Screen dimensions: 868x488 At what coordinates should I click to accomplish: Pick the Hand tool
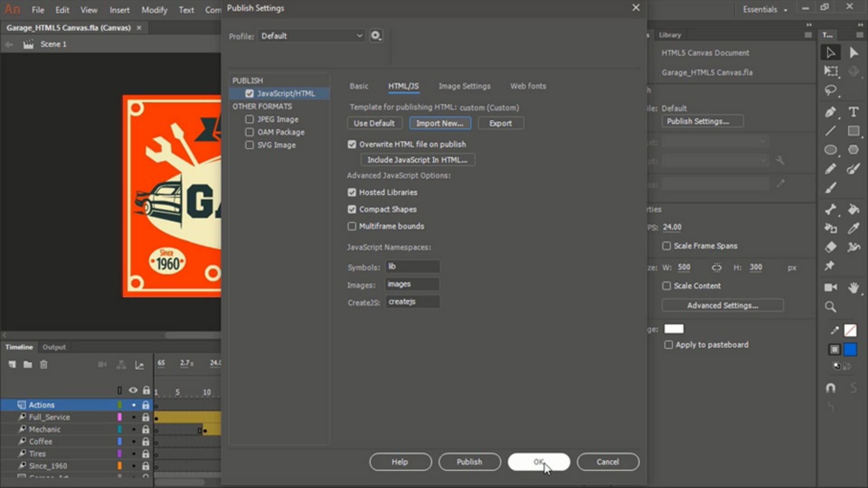pyautogui.click(x=853, y=288)
